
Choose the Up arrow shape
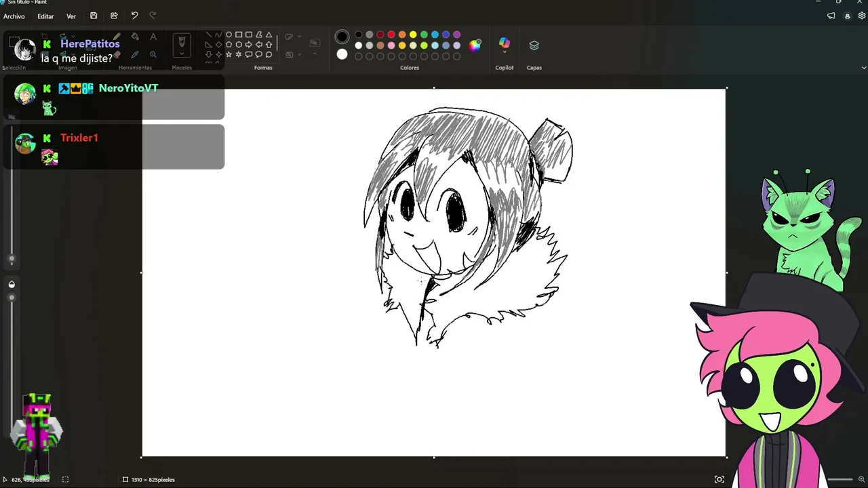[x=269, y=45]
